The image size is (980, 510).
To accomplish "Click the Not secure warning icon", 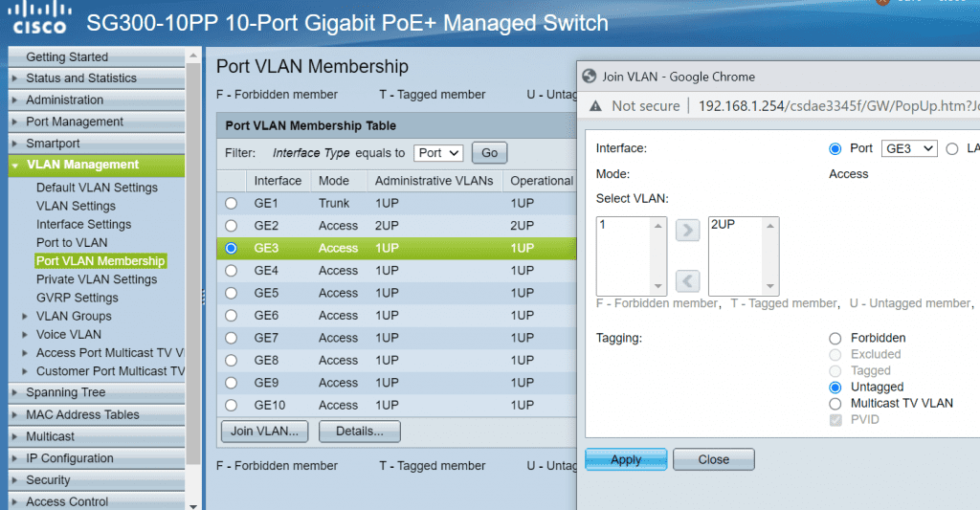I will [595, 106].
